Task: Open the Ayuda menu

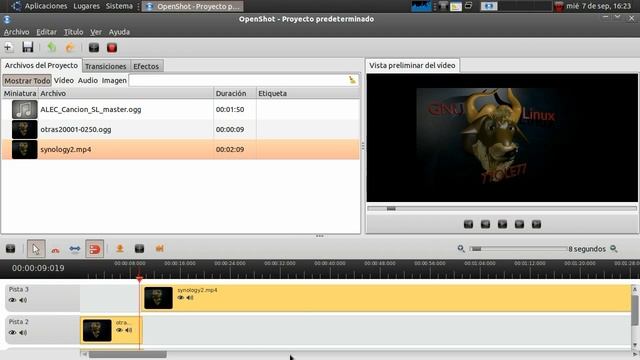Action: [119, 32]
